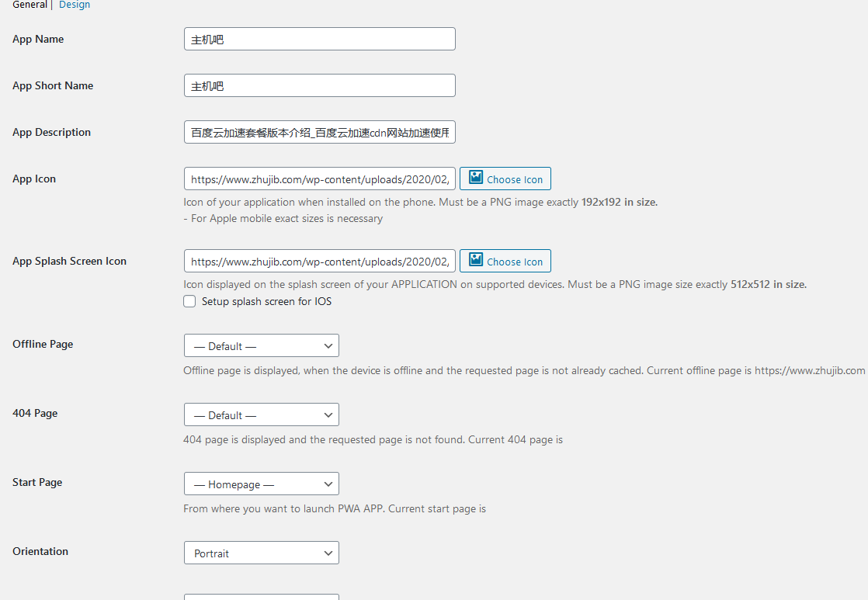Screen dimensions: 868x600
Task: Open the Orientation Portrait dropdown
Action: [x=262, y=553]
